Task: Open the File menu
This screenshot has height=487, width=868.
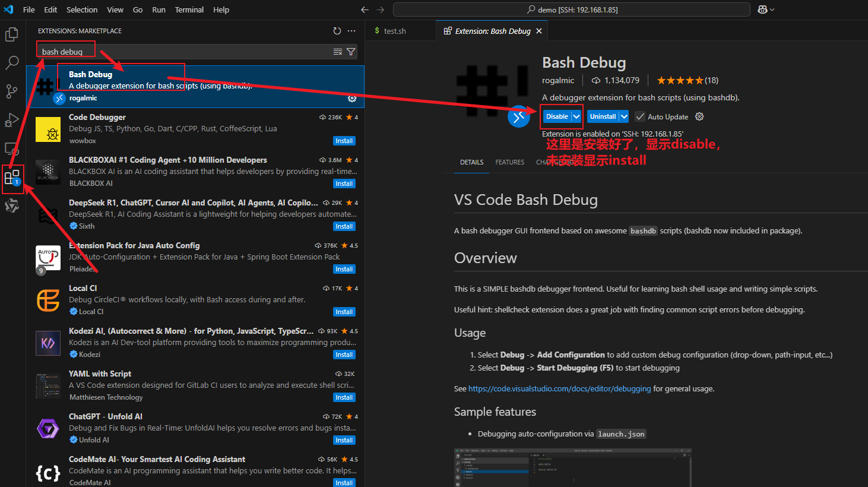Action: (x=28, y=10)
